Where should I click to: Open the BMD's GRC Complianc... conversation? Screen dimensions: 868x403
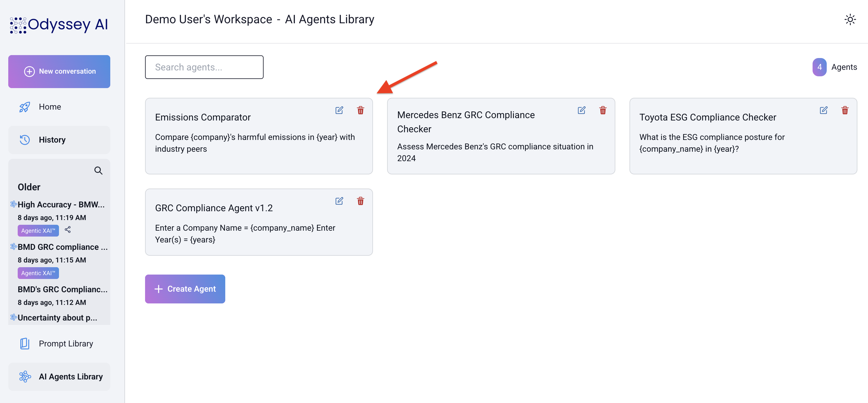tap(63, 290)
